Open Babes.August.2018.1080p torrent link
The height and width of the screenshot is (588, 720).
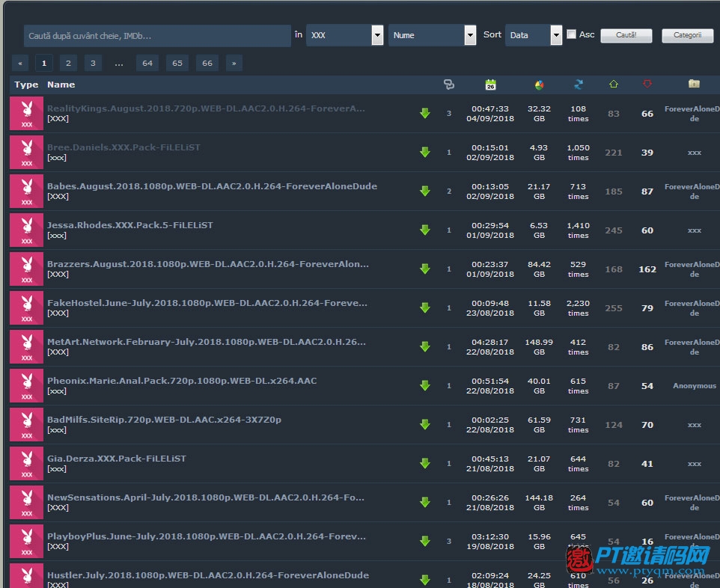pos(212,186)
